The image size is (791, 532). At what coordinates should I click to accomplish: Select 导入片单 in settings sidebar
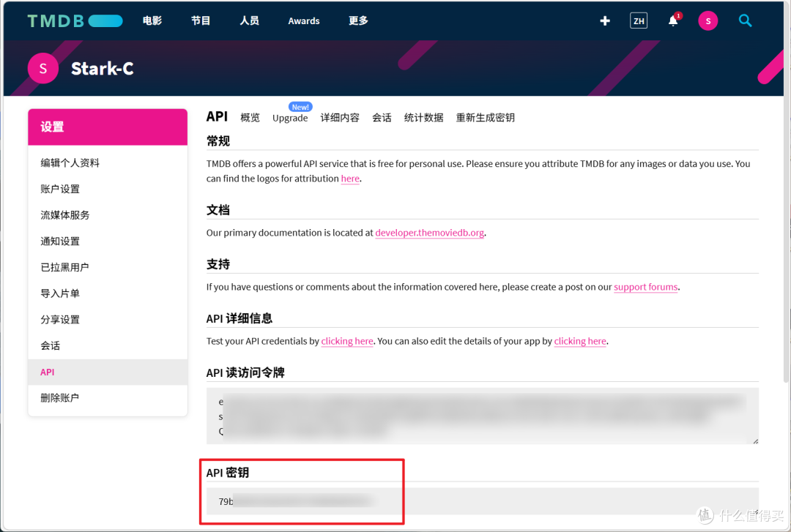click(108, 293)
